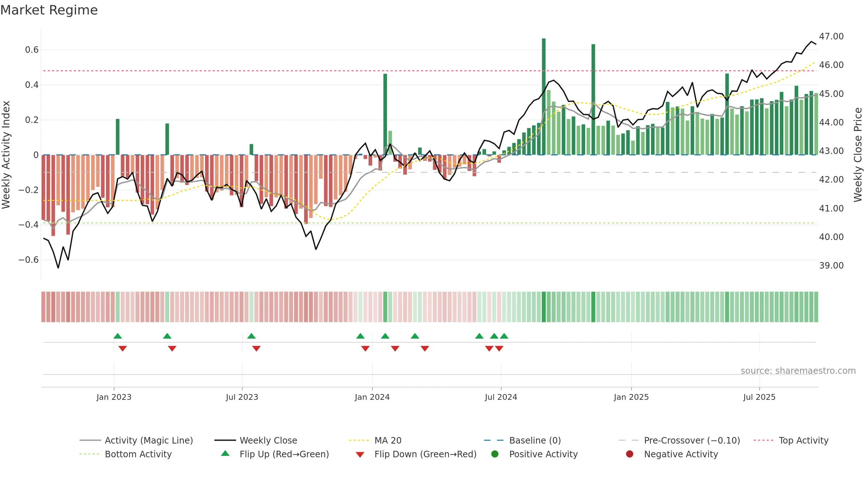Click the first Flip Down marker near Jan 2023
The image size is (868, 488).
pos(123,348)
